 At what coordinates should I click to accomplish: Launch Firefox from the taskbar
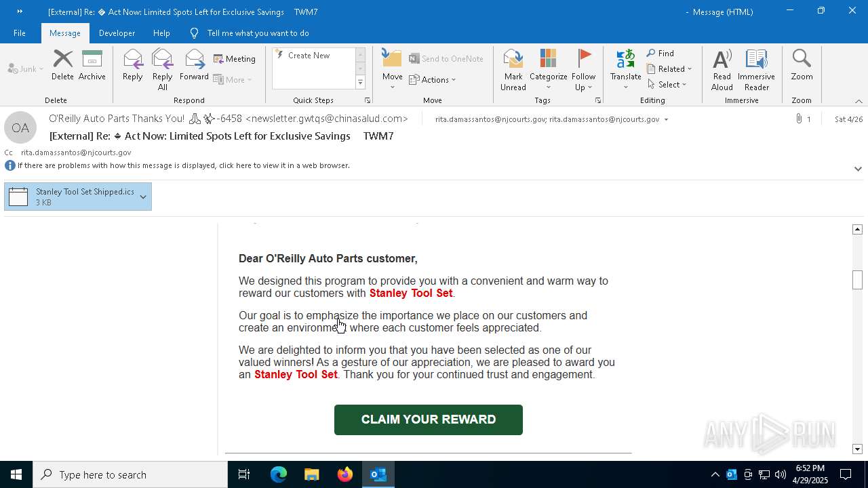point(345,474)
